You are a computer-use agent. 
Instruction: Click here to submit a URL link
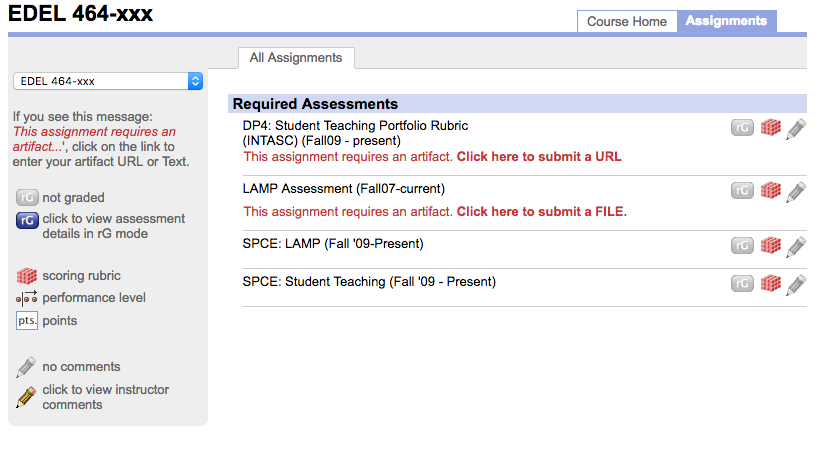[x=539, y=157]
